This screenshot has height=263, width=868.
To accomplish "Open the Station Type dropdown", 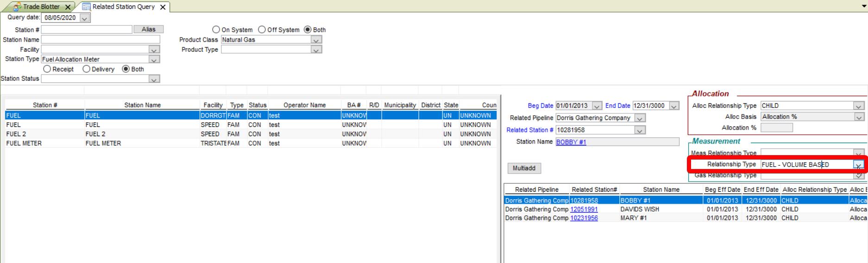I will pyautogui.click(x=154, y=59).
